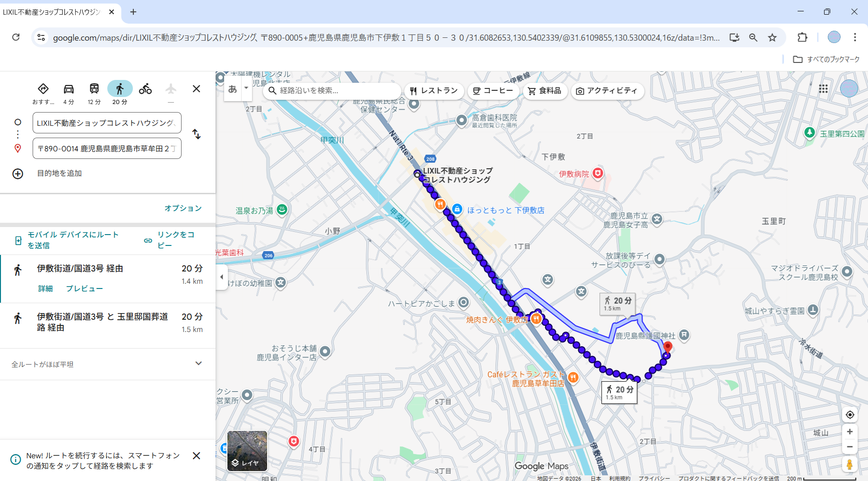Expand the mostly flat route elevation section
The width and height of the screenshot is (868, 481).
click(x=199, y=364)
